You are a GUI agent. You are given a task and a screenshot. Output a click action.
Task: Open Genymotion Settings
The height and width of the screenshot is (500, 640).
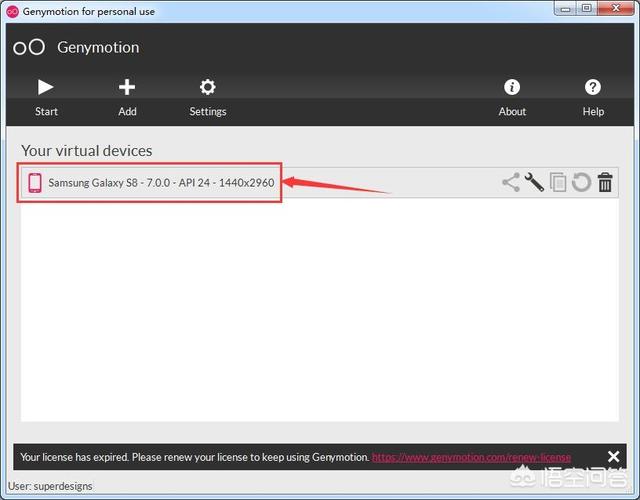click(208, 97)
